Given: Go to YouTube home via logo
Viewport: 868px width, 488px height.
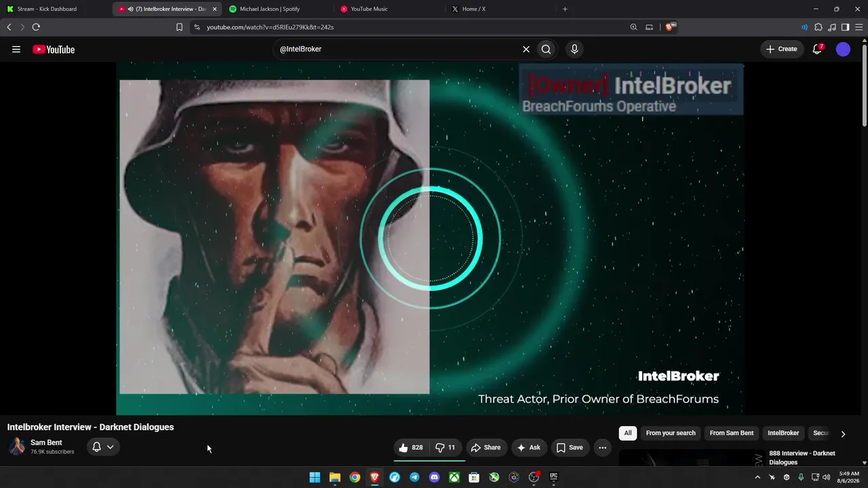Looking at the screenshot, I should tap(54, 49).
